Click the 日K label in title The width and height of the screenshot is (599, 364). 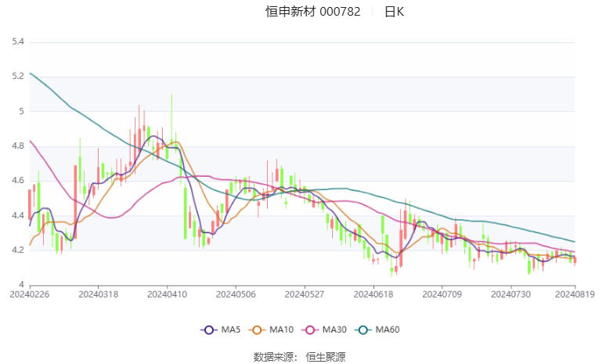tap(394, 12)
